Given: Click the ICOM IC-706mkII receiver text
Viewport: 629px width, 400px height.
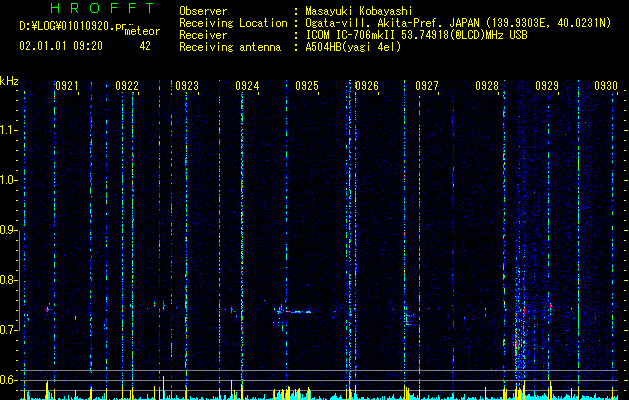Looking at the screenshot, I should tap(416, 35).
